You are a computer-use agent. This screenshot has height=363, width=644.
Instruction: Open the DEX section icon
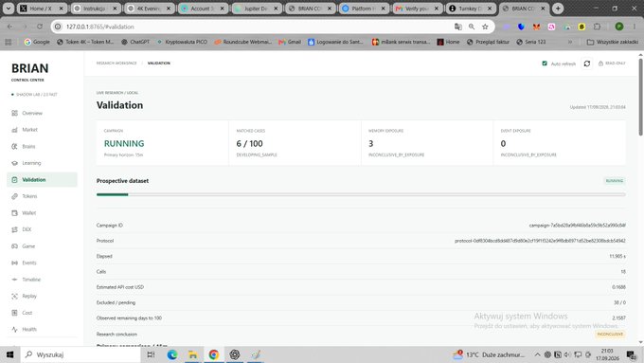pyautogui.click(x=15, y=229)
